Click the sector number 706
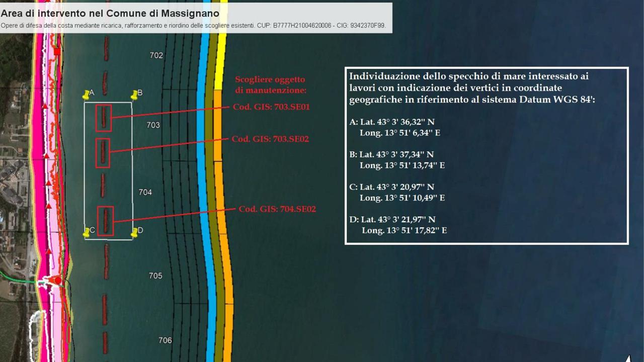644x362 pixels. pyautogui.click(x=165, y=340)
